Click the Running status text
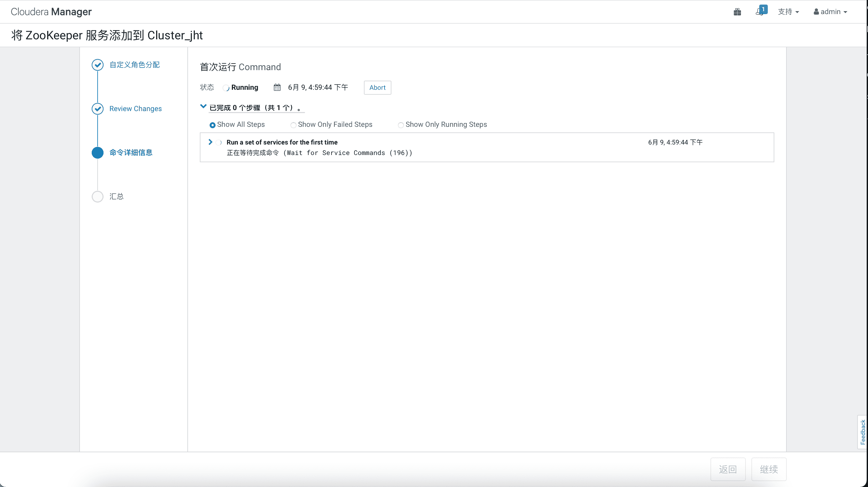868x487 pixels. click(245, 88)
